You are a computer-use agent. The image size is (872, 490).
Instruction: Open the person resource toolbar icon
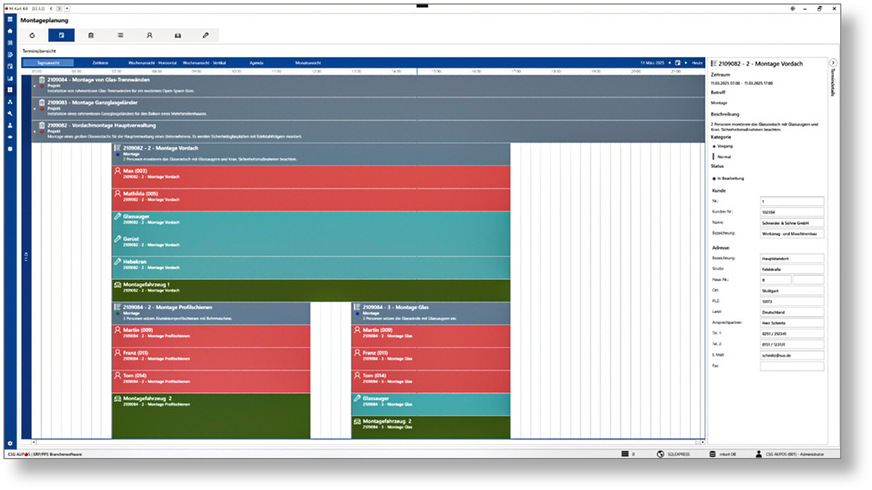(x=149, y=35)
